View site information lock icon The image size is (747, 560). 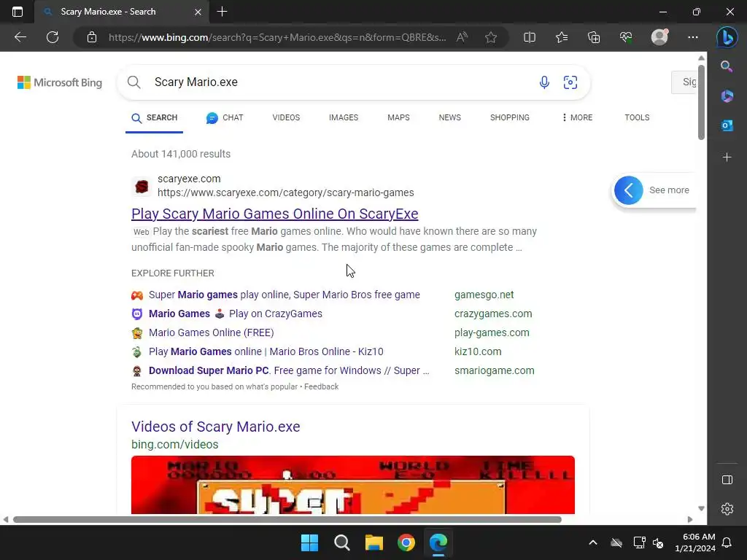click(x=92, y=37)
